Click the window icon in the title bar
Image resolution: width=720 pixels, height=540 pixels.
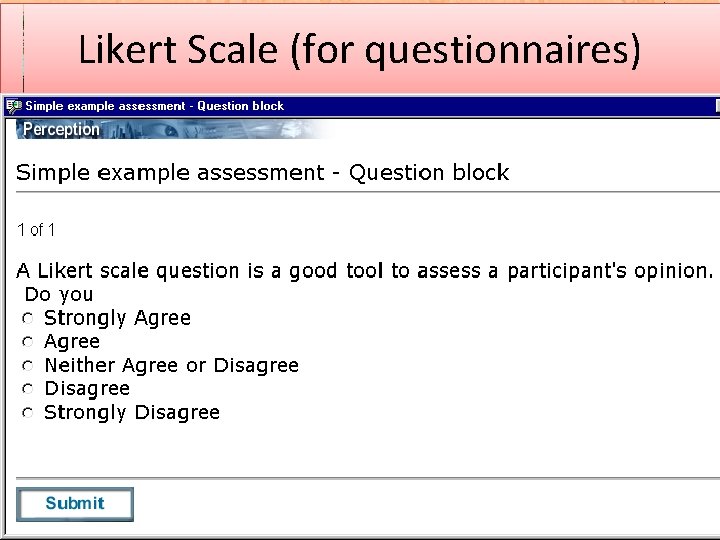(13, 106)
